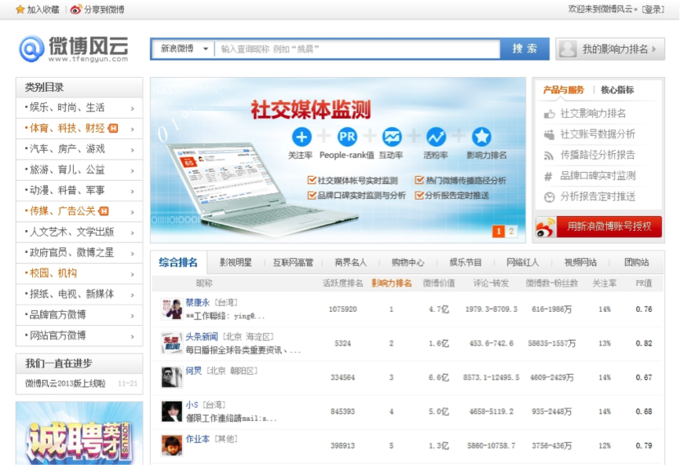Screen dimensions: 680x465
Task: Click the clock icon beside 分析报告定时推送
Action: pyautogui.click(x=549, y=197)
